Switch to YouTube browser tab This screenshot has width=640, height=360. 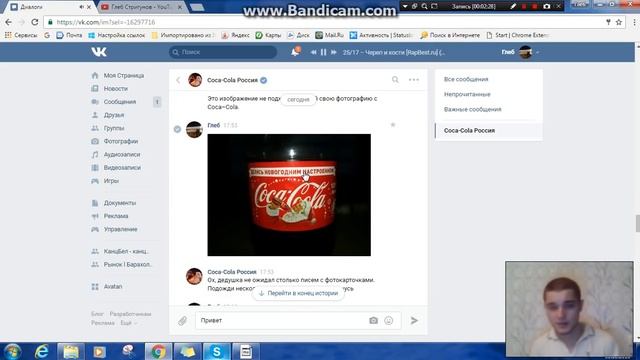coord(141,7)
